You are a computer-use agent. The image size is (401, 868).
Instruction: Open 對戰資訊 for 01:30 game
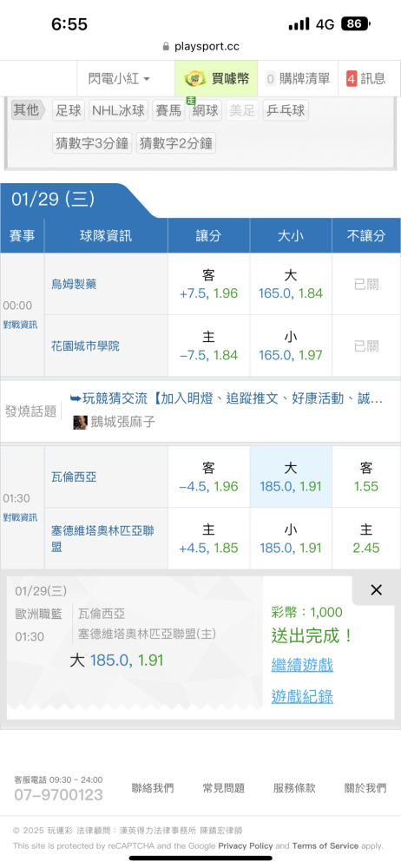(x=20, y=517)
